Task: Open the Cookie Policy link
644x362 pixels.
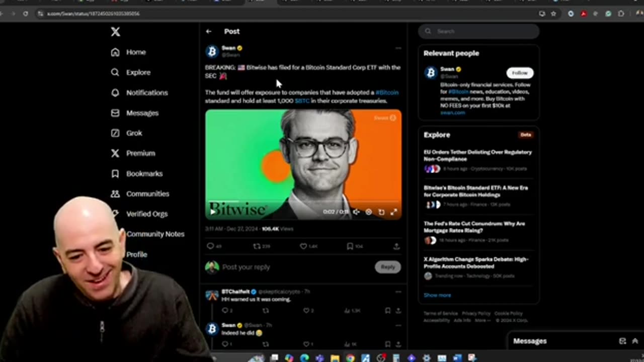Action: pyautogui.click(x=509, y=314)
